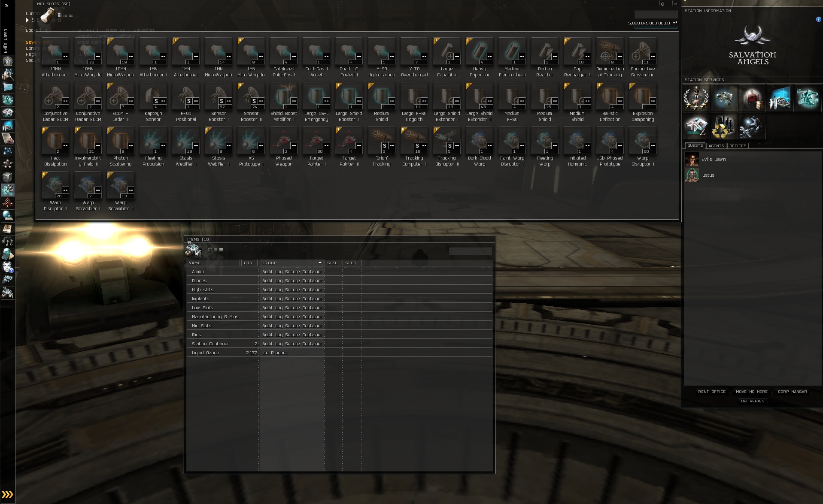Open the contract document icon in the sidebar
The height and width of the screenshot is (504, 823).
8,139
